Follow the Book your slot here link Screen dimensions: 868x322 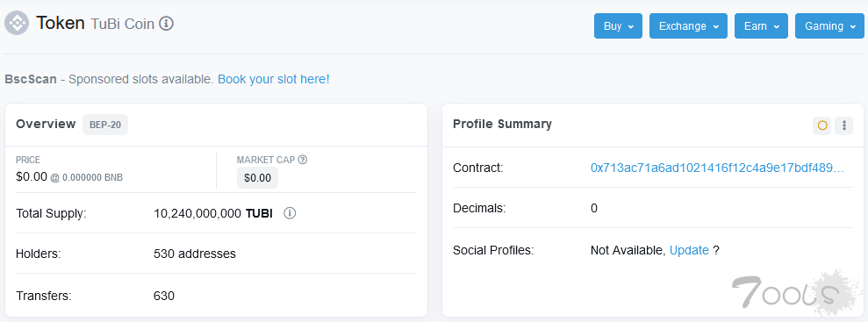[x=274, y=79]
